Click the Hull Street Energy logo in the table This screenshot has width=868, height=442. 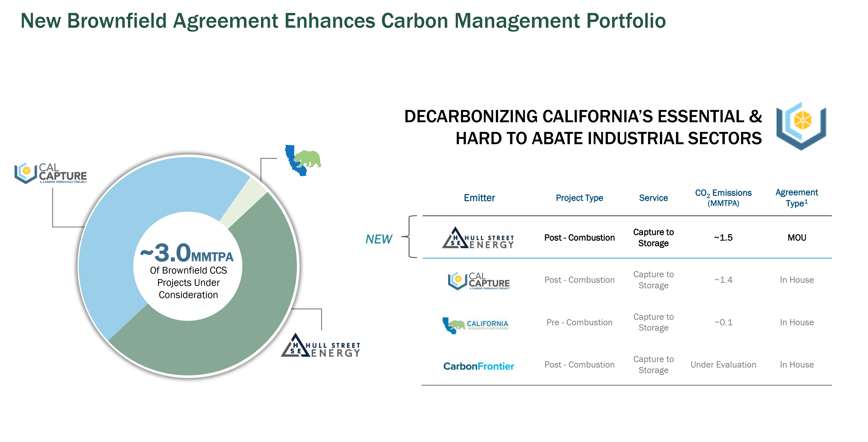click(x=478, y=238)
